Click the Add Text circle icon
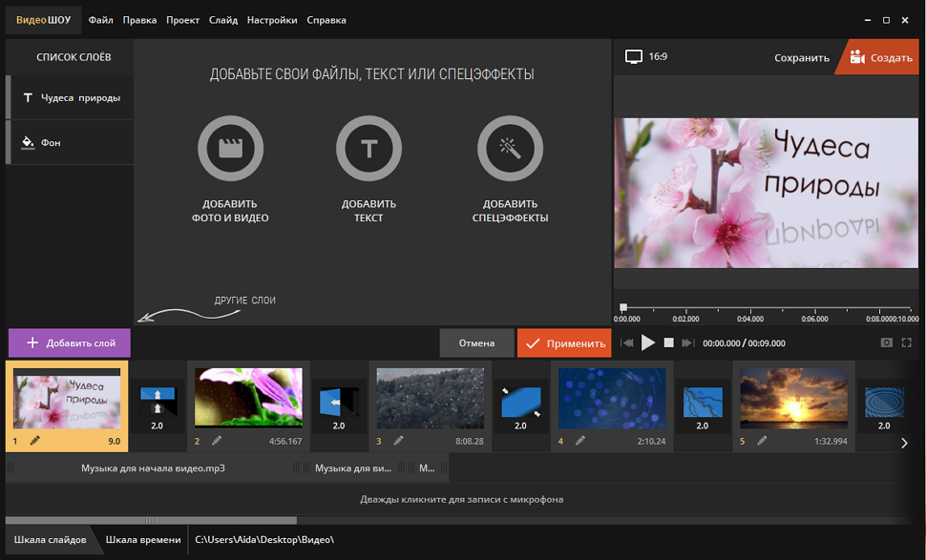The image size is (926, 560). pyautogui.click(x=368, y=148)
